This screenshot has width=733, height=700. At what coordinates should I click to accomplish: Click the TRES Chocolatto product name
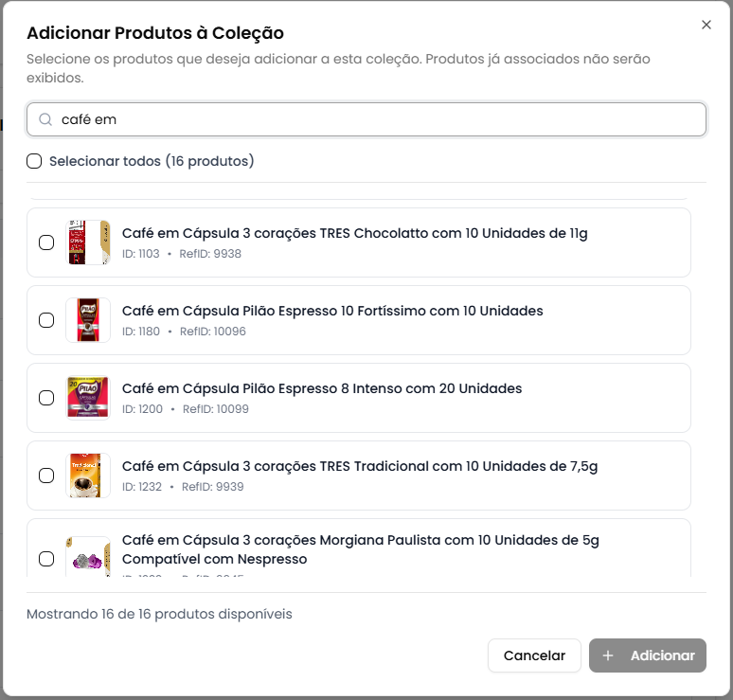355,233
